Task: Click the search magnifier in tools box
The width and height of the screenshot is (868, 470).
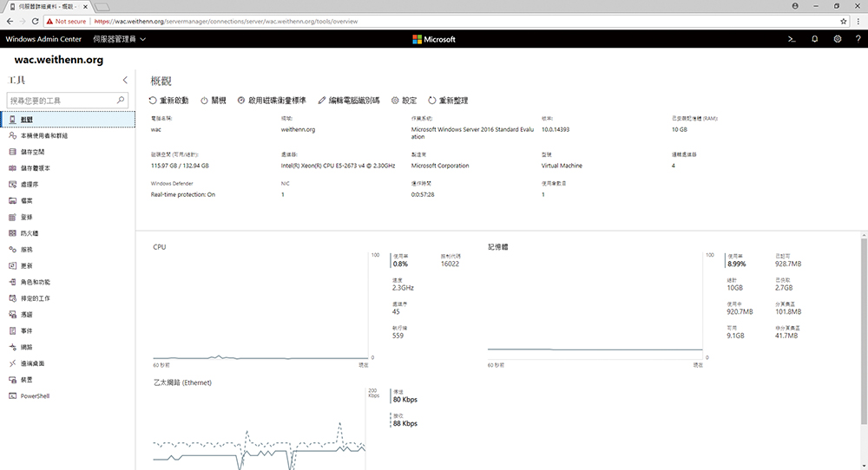Action: click(x=121, y=100)
